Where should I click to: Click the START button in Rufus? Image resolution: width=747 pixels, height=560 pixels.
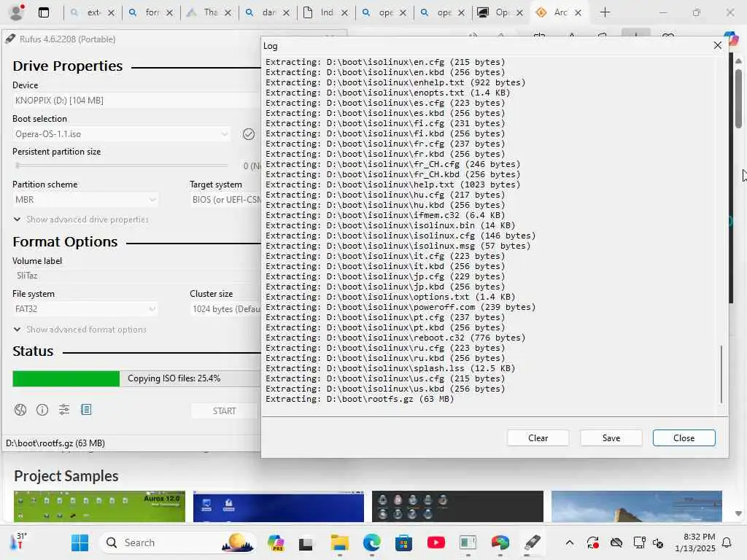(225, 411)
